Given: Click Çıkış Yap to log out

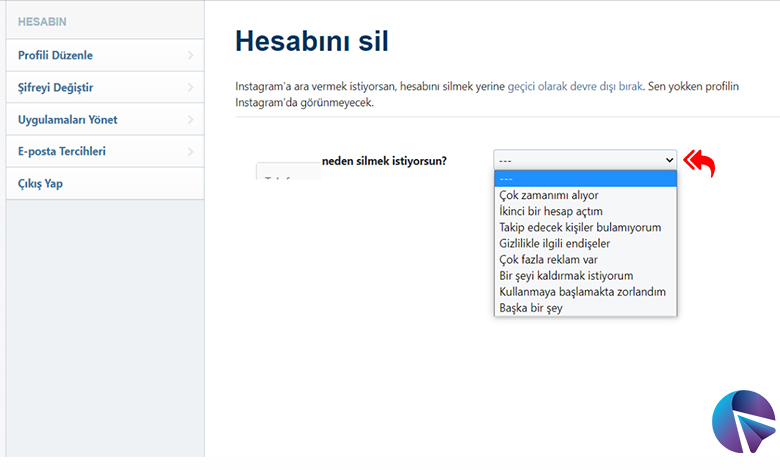Looking at the screenshot, I should click(41, 184).
